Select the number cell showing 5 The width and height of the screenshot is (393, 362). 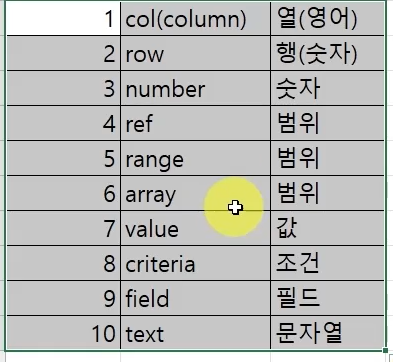(63, 158)
